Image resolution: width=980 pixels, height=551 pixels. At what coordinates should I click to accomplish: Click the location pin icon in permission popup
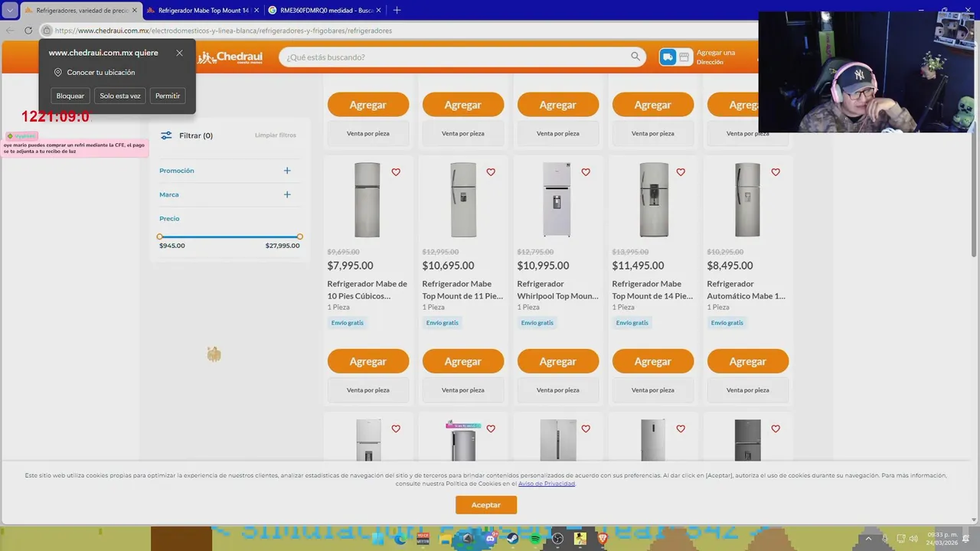coord(58,73)
